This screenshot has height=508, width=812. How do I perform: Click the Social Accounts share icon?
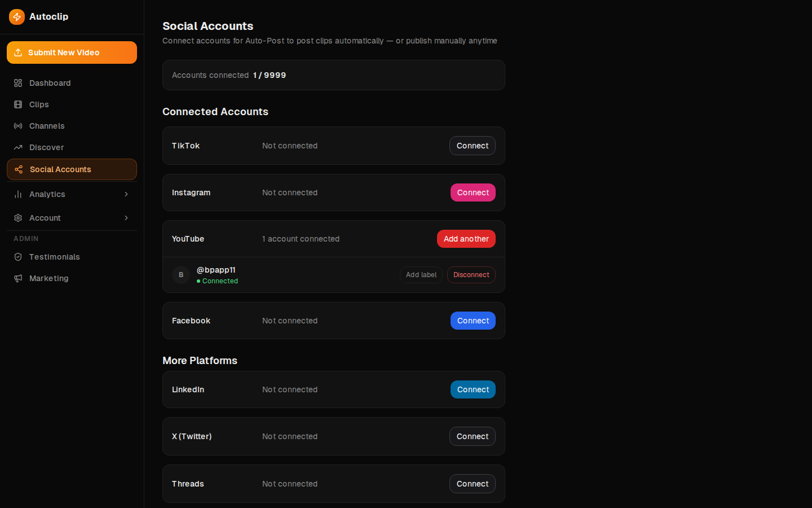tap(19, 169)
